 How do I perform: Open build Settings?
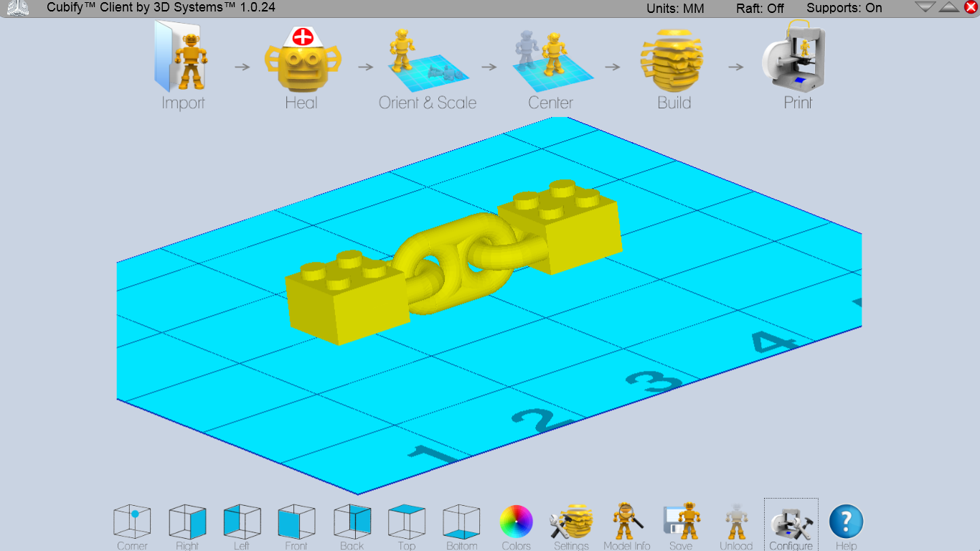(571, 522)
